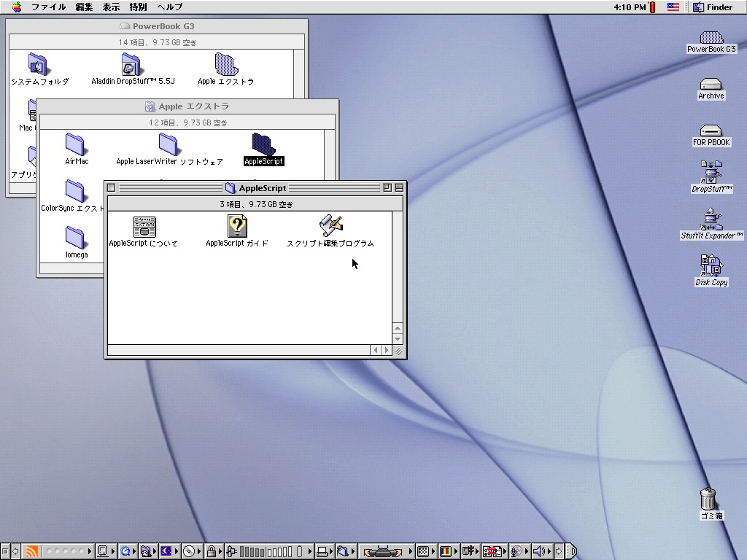Screen dimensions: 747x560
Task: Click the ゴミ箱 trash icon
Action: [708, 499]
